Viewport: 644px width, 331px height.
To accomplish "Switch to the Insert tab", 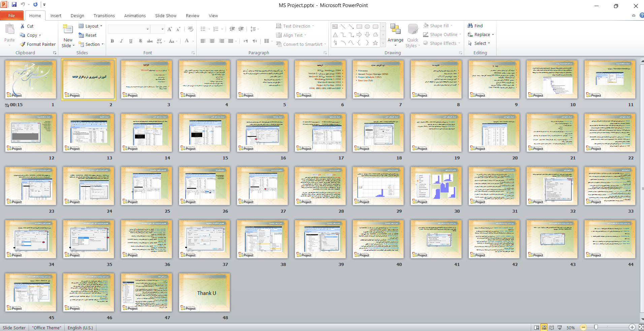I will coord(56,16).
